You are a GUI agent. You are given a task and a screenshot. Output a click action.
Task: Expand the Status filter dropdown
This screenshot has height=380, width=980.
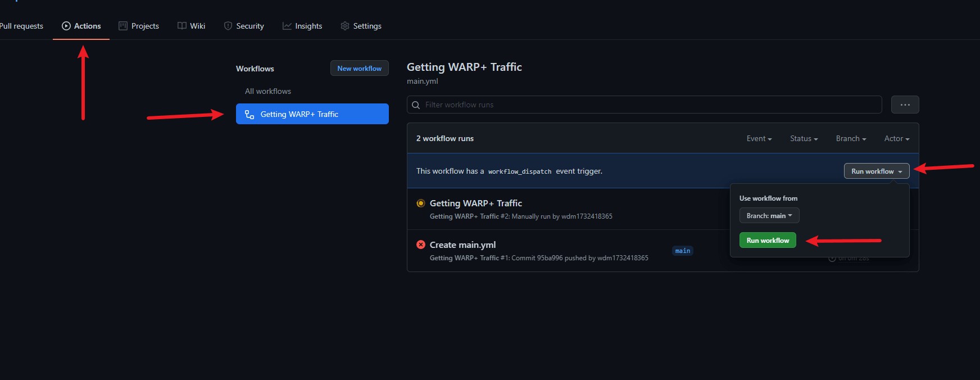pyautogui.click(x=804, y=139)
